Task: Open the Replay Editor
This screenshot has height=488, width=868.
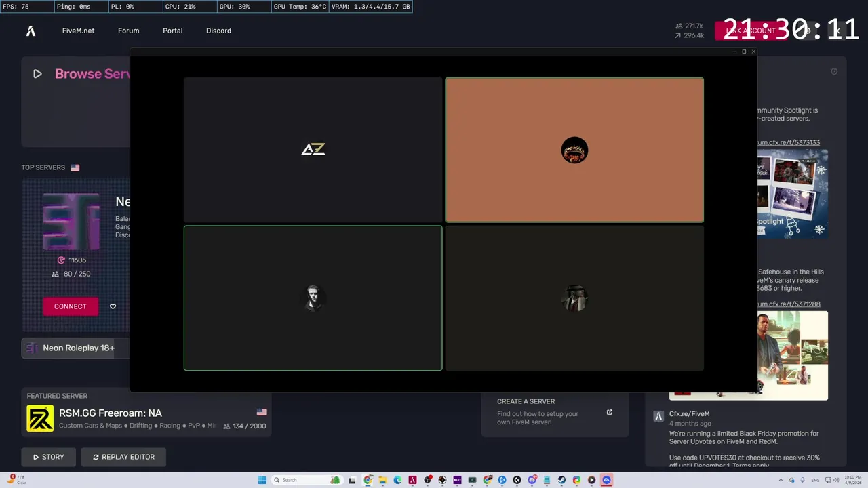Action: [123, 457]
